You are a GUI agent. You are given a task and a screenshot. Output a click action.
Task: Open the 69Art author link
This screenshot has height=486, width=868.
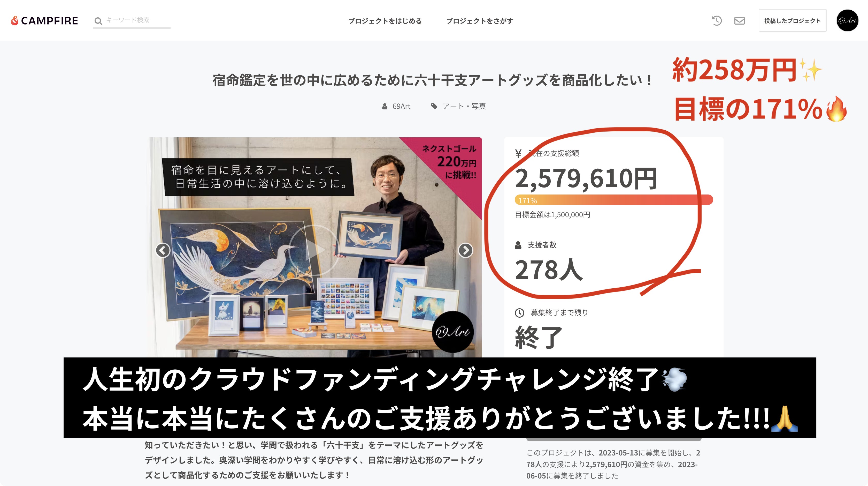coord(401,106)
